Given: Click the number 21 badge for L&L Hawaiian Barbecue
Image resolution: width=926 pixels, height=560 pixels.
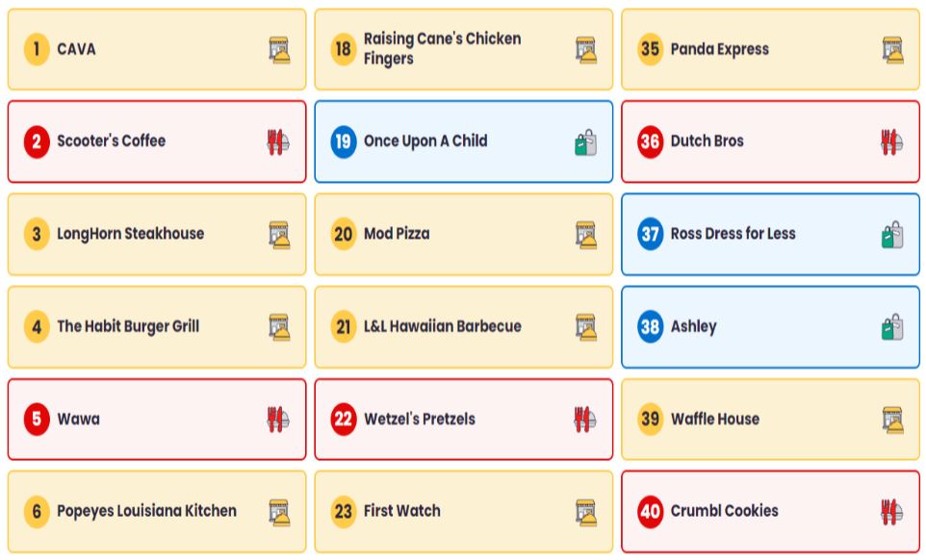Looking at the screenshot, I should click(x=344, y=327).
